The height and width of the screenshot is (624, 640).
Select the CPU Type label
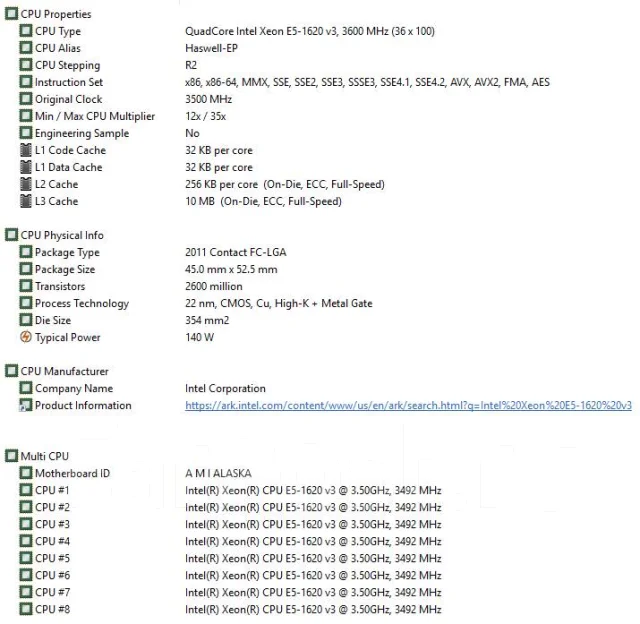[58, 31]
